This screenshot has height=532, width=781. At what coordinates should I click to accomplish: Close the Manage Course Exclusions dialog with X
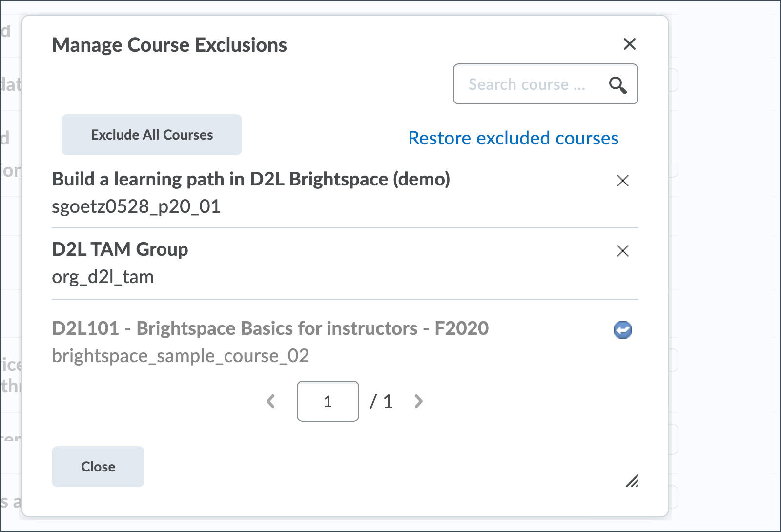(x=630, y=44)
